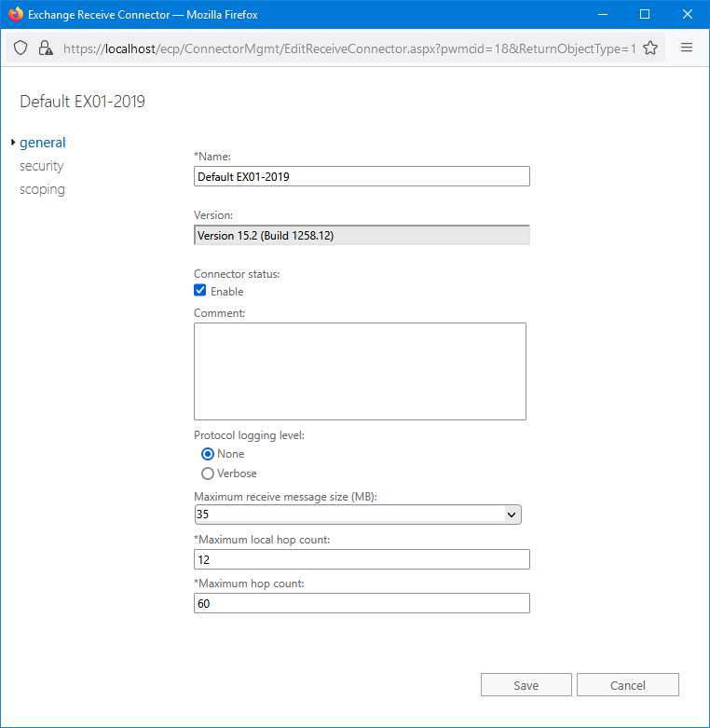710x728 pixels.
Task: Minimize the Firefox window
Action: [x=601, y=15]
